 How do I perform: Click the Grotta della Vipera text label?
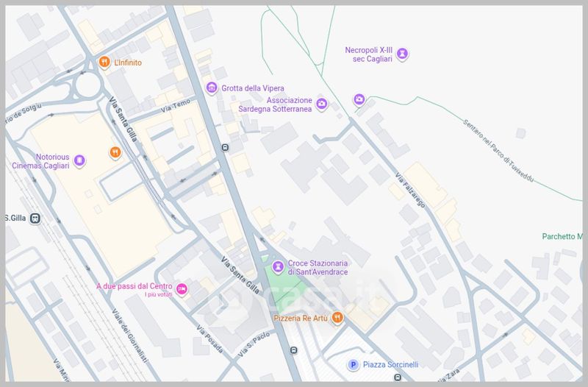pos(253,88)
